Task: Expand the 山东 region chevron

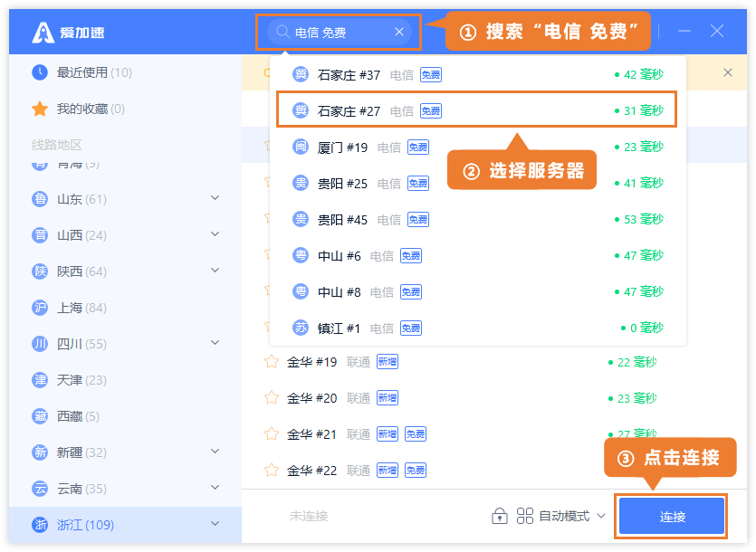Action: click(215, 197)
